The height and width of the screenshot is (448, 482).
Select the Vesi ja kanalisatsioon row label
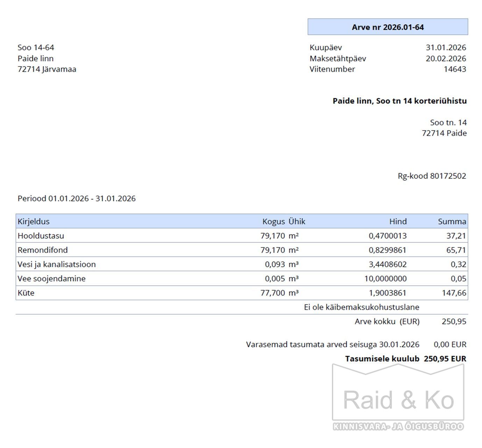point(57,265)
